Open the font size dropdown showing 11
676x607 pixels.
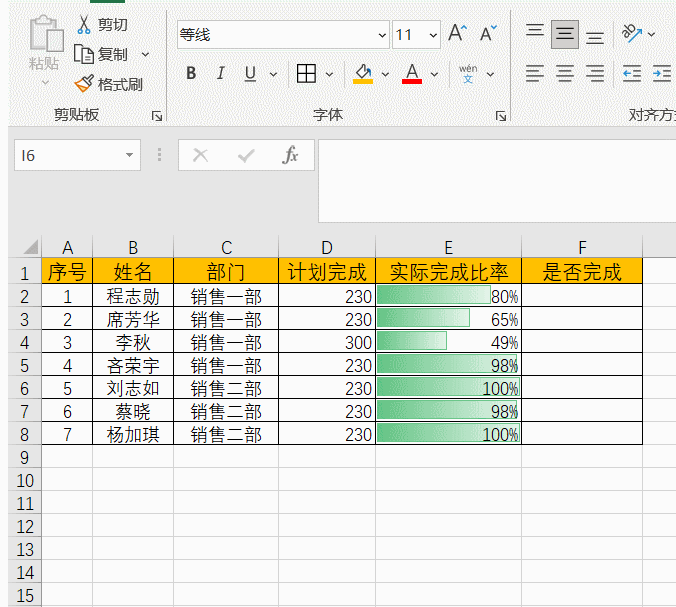(x=433, y=35)
